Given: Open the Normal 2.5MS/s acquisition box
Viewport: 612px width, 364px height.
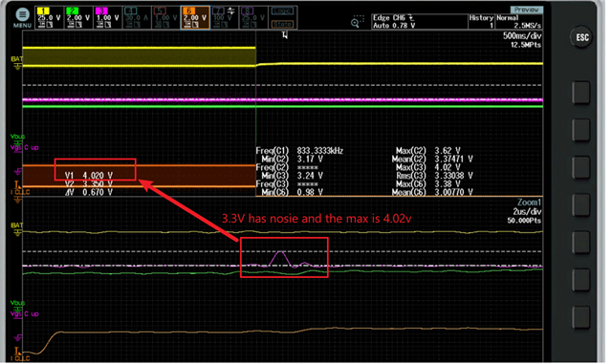Looking at the screenshot, I should (x=518, y=21).
